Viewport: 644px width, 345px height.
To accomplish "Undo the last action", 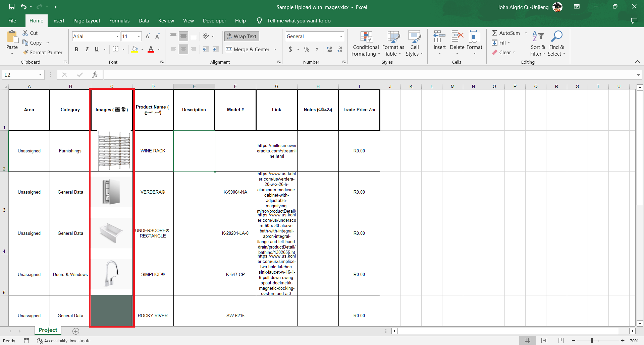I will click(x=23, y=7).
